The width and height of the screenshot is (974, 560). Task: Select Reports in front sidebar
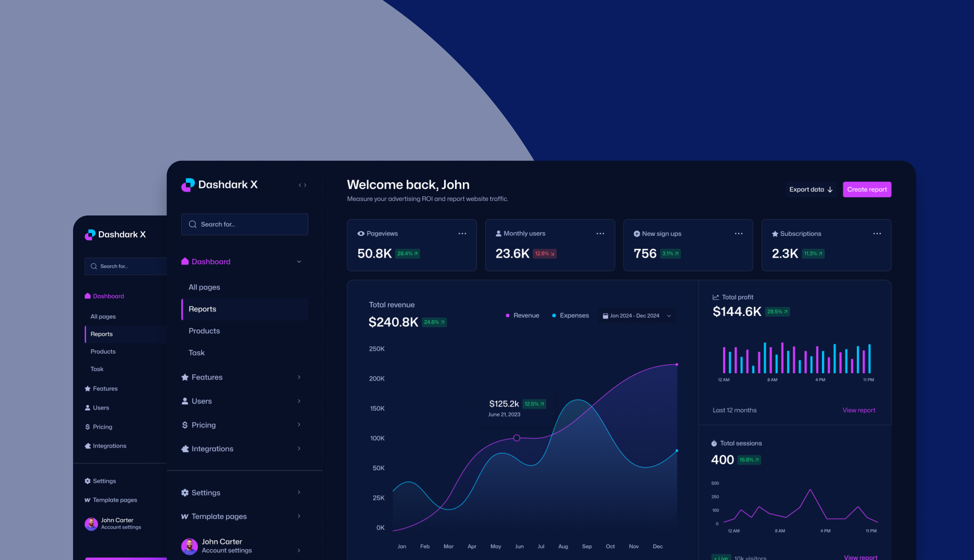(245, 309)
